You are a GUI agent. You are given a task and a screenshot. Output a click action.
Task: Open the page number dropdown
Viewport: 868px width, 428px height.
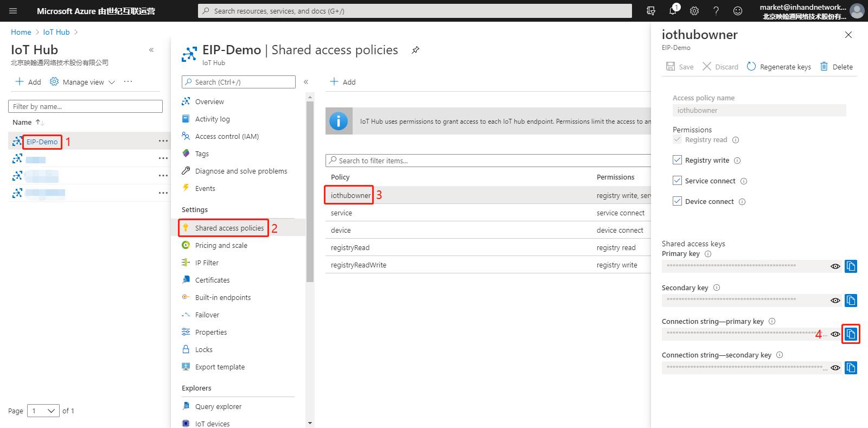point(43,411)
